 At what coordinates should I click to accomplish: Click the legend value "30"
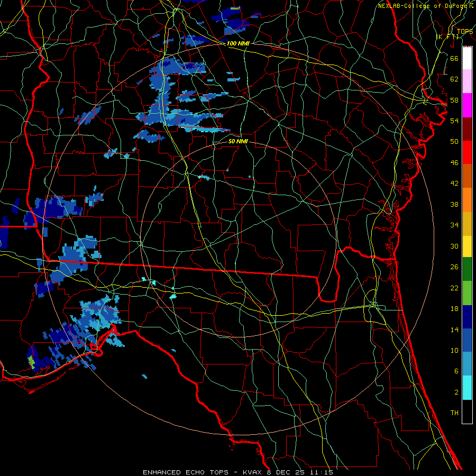(x=454, y=246)
